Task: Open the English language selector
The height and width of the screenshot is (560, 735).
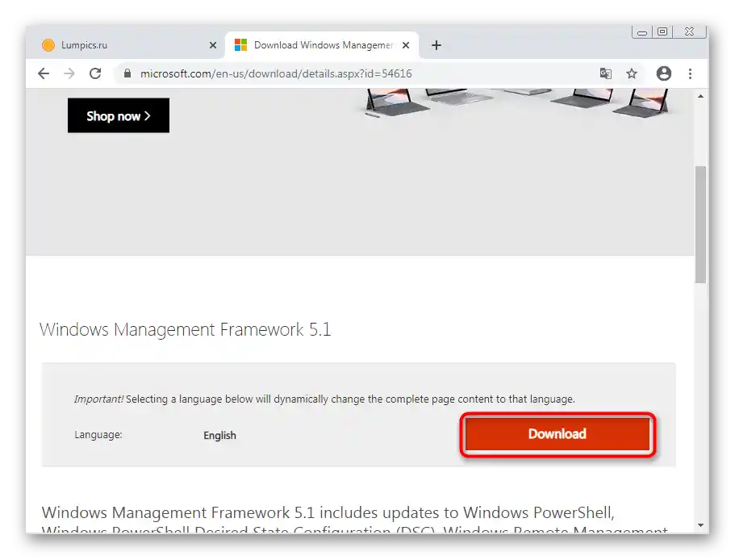Action: click(219, 436)
